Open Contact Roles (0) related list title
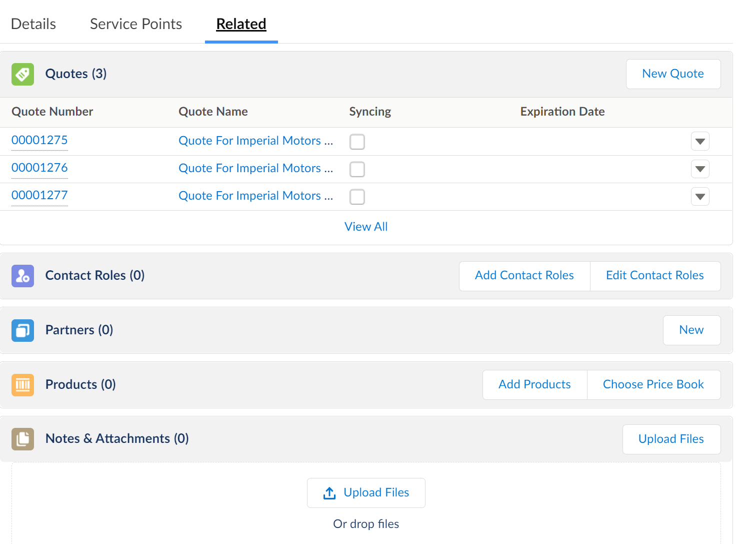 [95, 276]
